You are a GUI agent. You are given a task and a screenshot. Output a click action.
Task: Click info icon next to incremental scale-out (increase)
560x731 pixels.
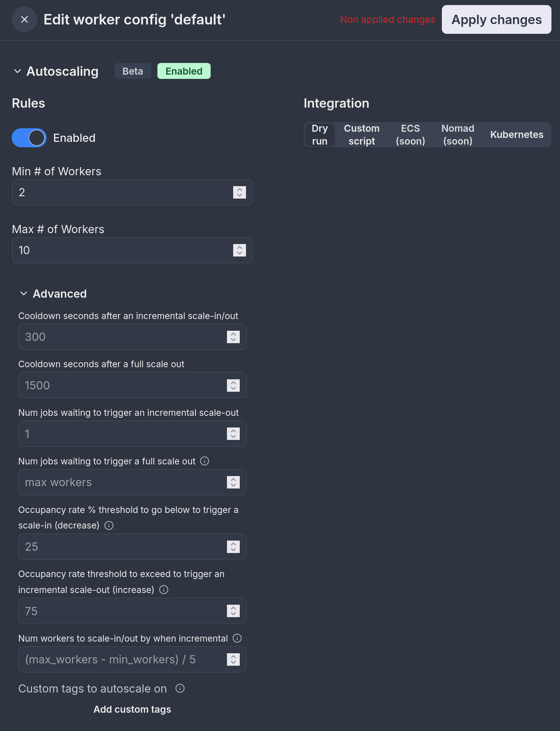click(x=164, y=590)
